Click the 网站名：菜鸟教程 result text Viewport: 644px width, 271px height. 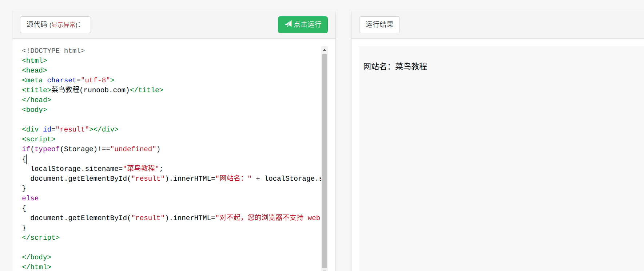coord(395,67)
